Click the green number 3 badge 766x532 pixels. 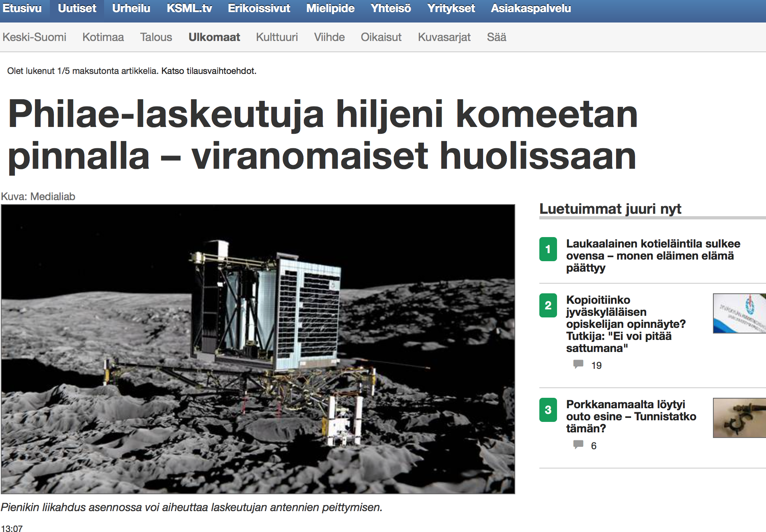[x=548, y=410]
